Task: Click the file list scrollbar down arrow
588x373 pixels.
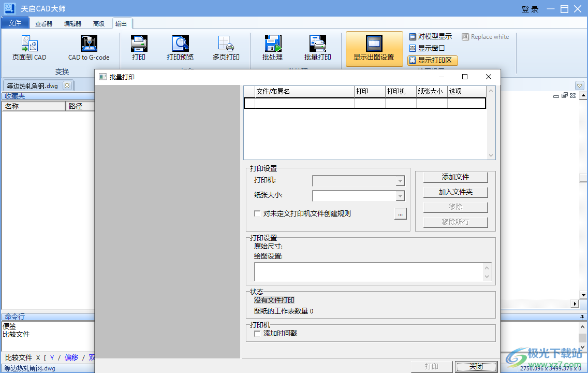Action: [491, 155]
